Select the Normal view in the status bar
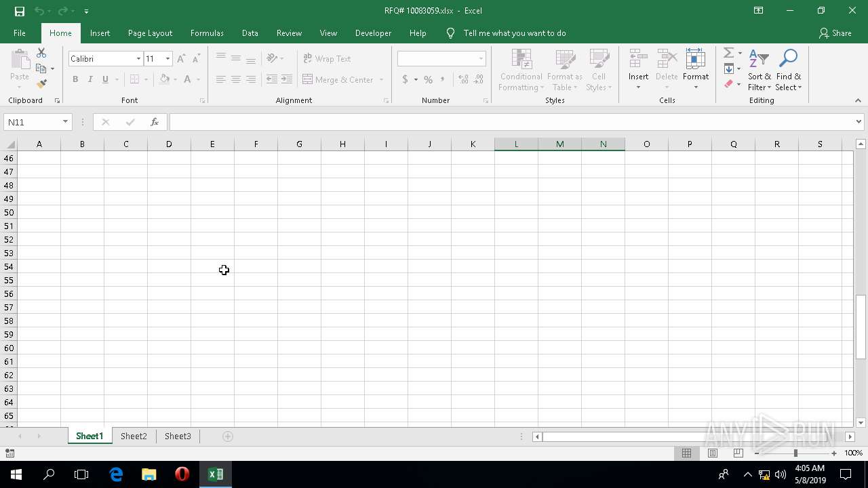 pyautogui.click(x=686, y=453)
